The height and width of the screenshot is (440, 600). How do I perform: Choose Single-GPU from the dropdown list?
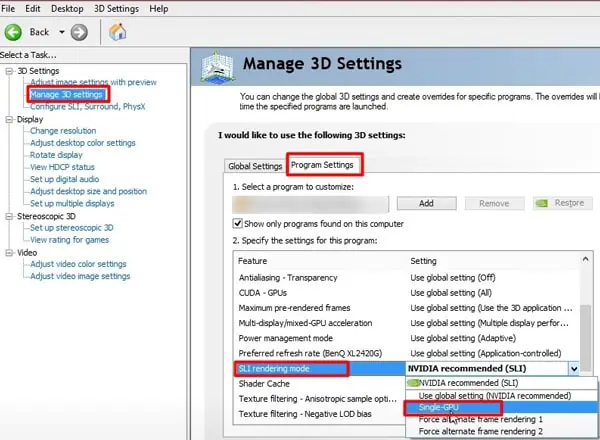coord(440,407)
